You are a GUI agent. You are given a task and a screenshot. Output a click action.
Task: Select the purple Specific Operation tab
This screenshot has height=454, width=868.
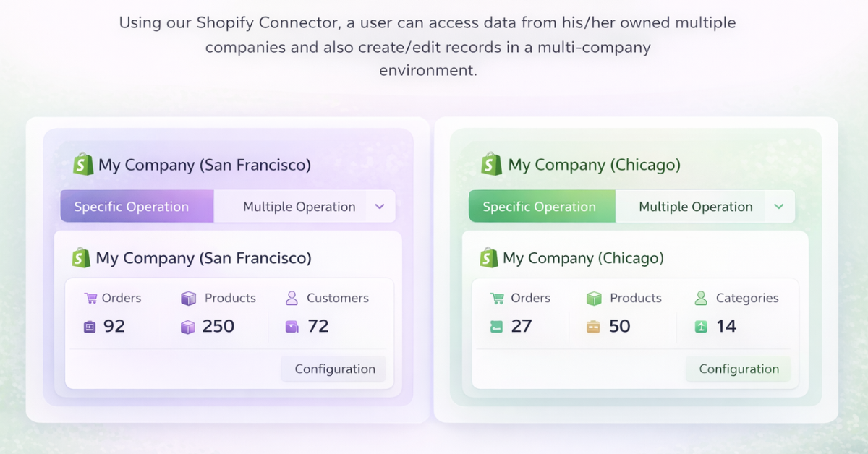132,207
